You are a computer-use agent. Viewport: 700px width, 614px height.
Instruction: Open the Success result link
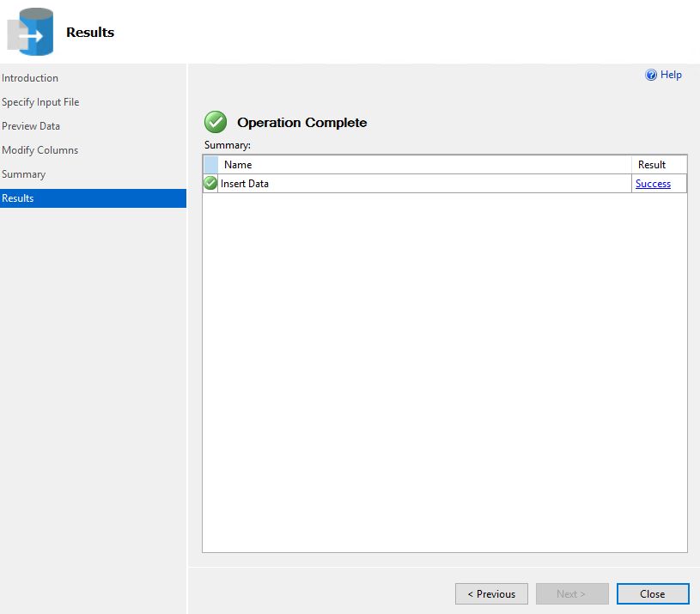653,184
